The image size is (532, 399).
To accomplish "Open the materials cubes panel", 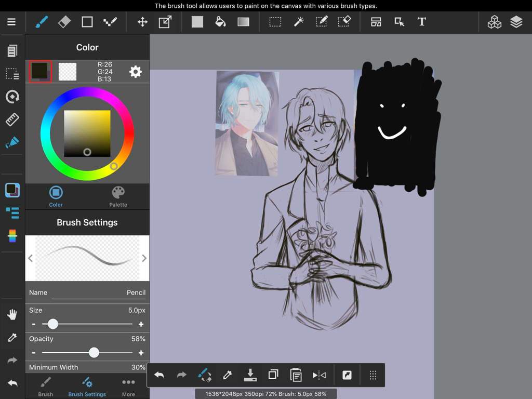I will coord(495,22).
